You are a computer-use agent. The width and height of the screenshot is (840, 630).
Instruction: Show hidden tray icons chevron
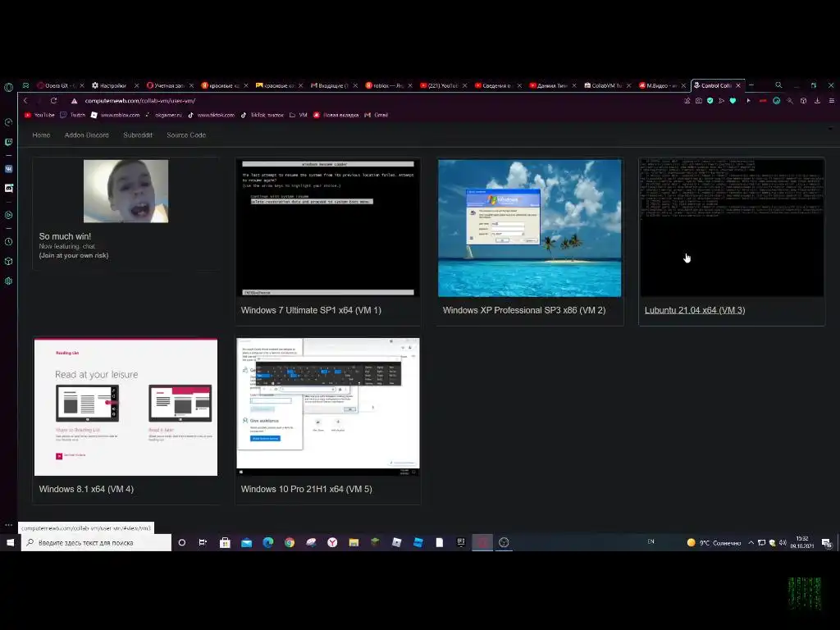tap(751, 543)
